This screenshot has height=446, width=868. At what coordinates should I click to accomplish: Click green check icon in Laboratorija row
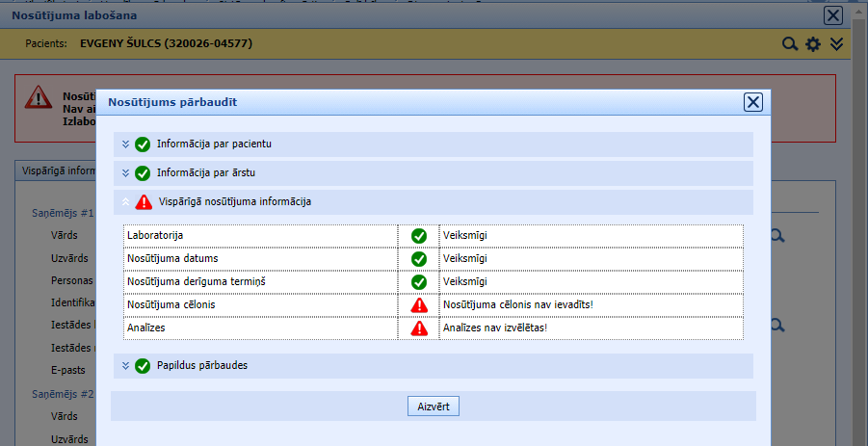tap(419, 235)
